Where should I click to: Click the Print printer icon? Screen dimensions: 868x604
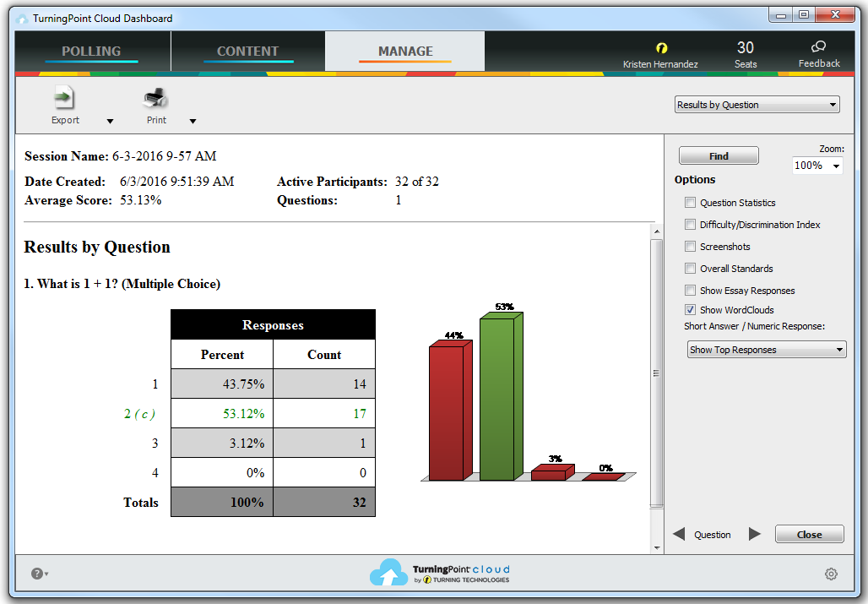(x=155, y=99)
